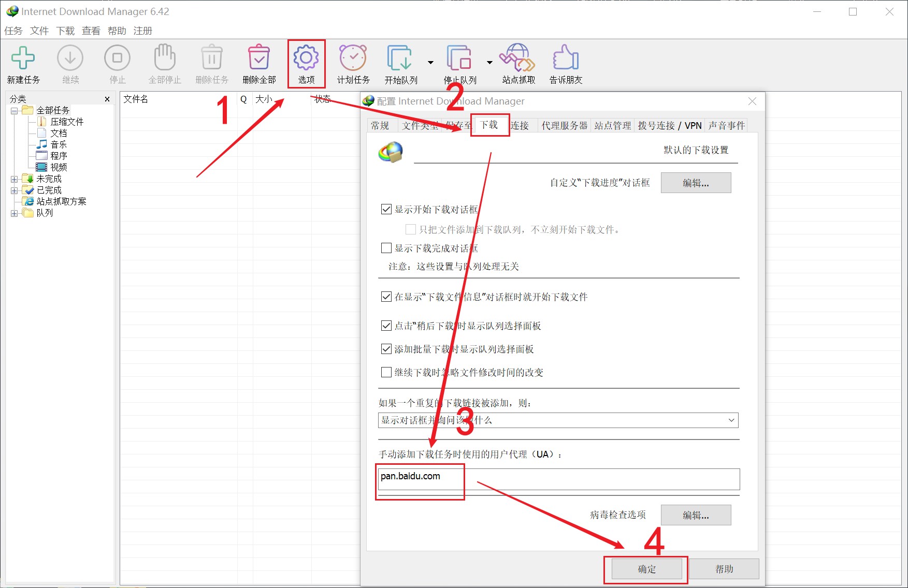Click the 继续 (resume) toolbar icon
Screen dimensions: 908x588
coord(70,58)
